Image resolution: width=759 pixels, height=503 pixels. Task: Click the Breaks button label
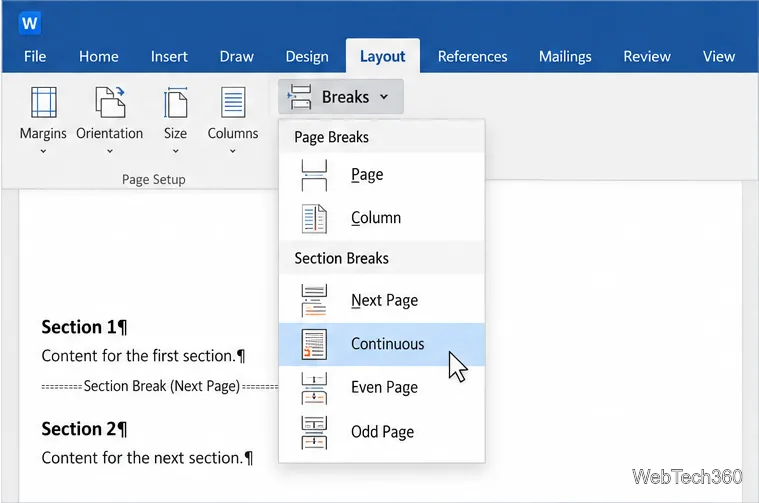pyautogui.click(x=346, y=97)
